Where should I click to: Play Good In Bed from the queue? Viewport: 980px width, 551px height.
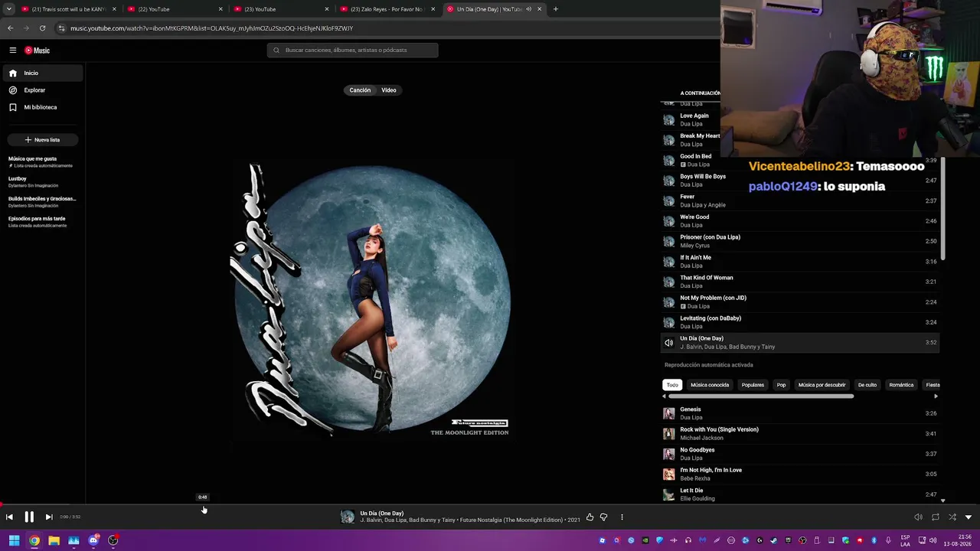click(800, 160)
